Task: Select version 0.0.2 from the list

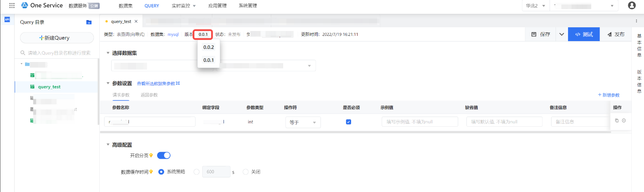Action: point(209,47)
